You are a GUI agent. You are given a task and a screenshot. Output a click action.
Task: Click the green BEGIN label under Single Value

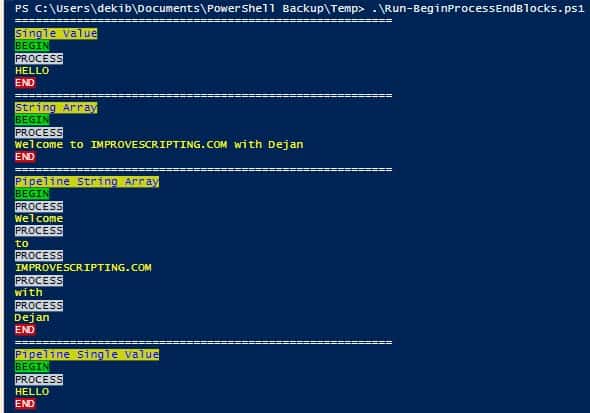(32, 46)
